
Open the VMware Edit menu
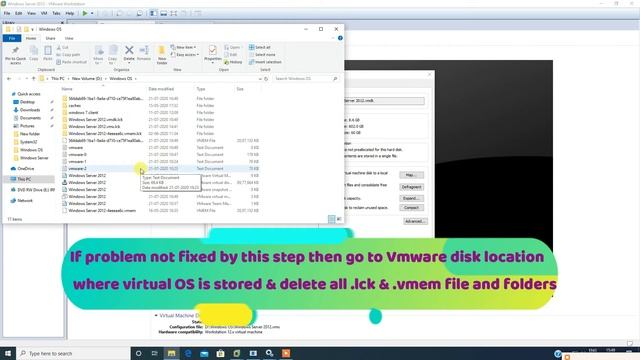coord(18,13)
